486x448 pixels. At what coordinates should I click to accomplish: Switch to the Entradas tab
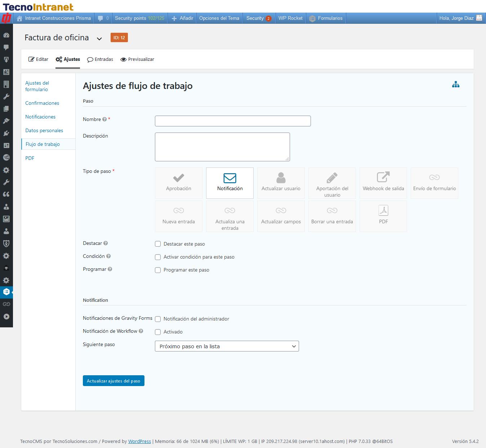tap(100, 59)
